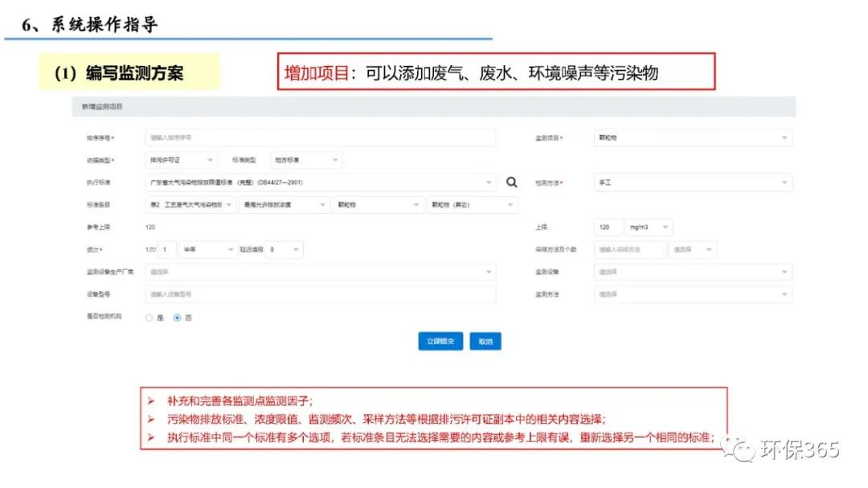Expand the 监测设备生产厂商 dropdown

(320, 273)
